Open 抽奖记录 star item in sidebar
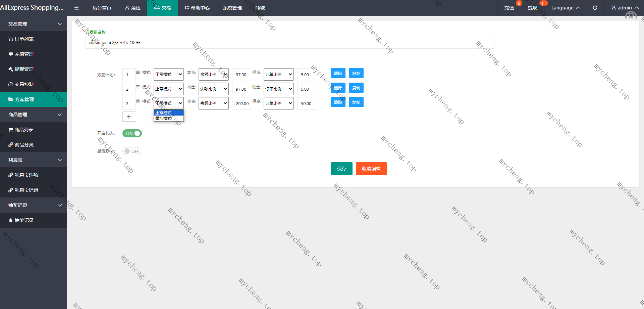 point(23,220)
